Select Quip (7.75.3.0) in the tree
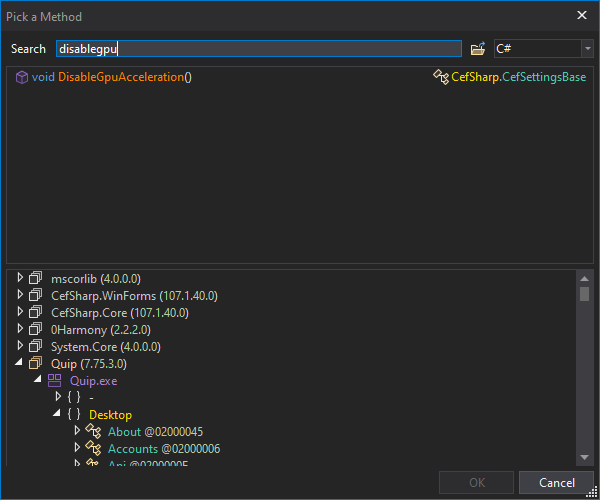This screenshot has width=600, height=500. pos(89,364)
